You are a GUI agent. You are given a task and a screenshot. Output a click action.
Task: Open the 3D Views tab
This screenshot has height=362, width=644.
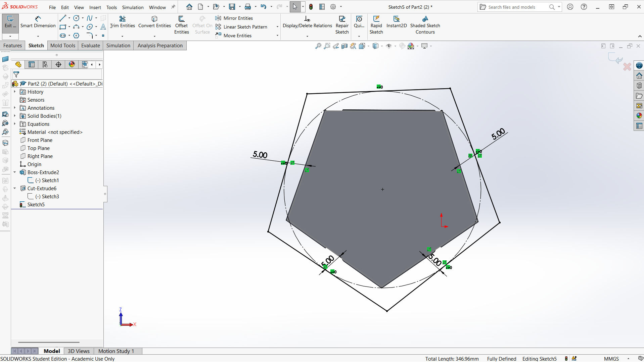click(x=79, y=351)
